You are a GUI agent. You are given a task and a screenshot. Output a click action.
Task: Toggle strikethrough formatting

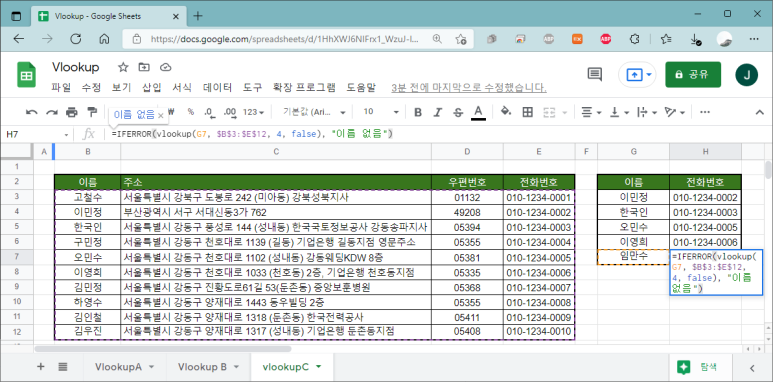[457, 112]
